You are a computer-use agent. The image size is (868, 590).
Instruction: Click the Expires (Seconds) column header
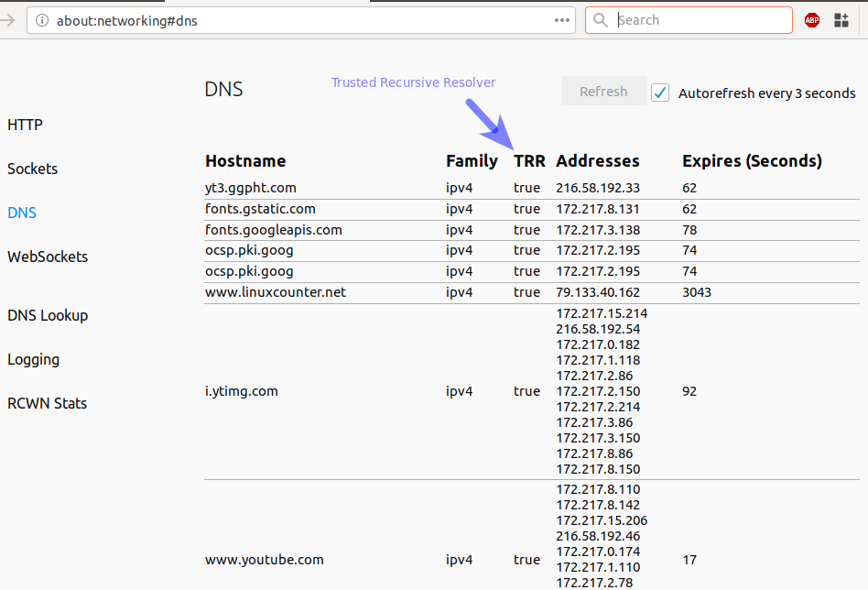pyautogui.click(x=752, y=161)
